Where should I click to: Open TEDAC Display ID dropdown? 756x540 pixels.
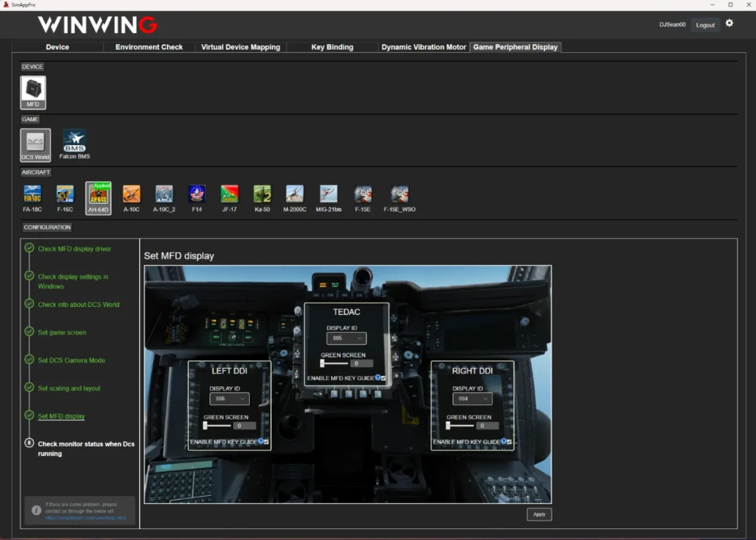(x=346, y=339)
